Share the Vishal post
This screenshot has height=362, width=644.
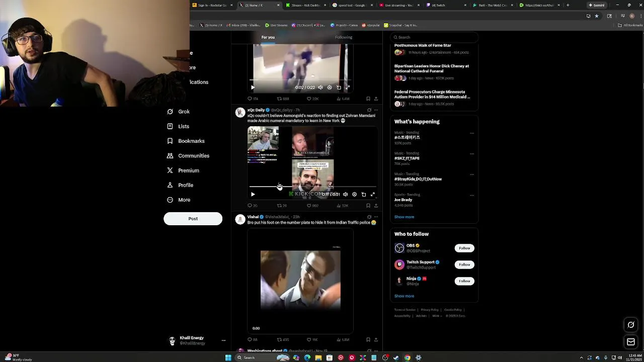coord(376,340)
